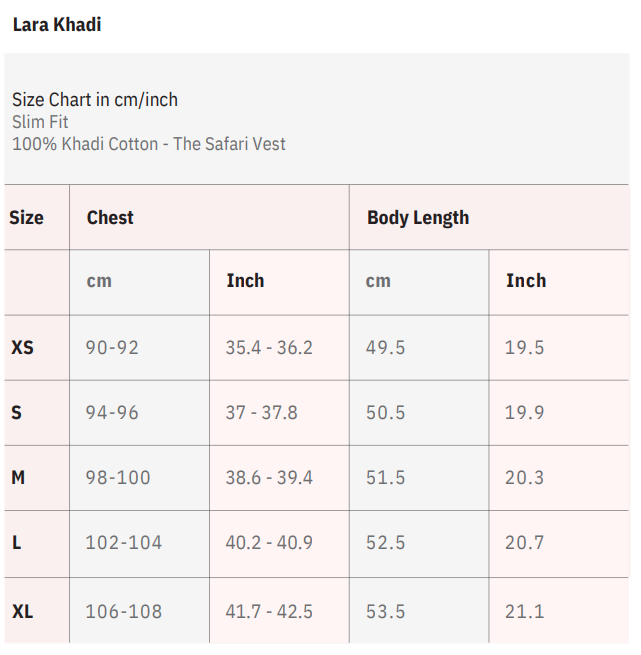Click the 51.5 body length cm cell
The height and width of the screenshot is (655, 641).
[x=385, y=477]
